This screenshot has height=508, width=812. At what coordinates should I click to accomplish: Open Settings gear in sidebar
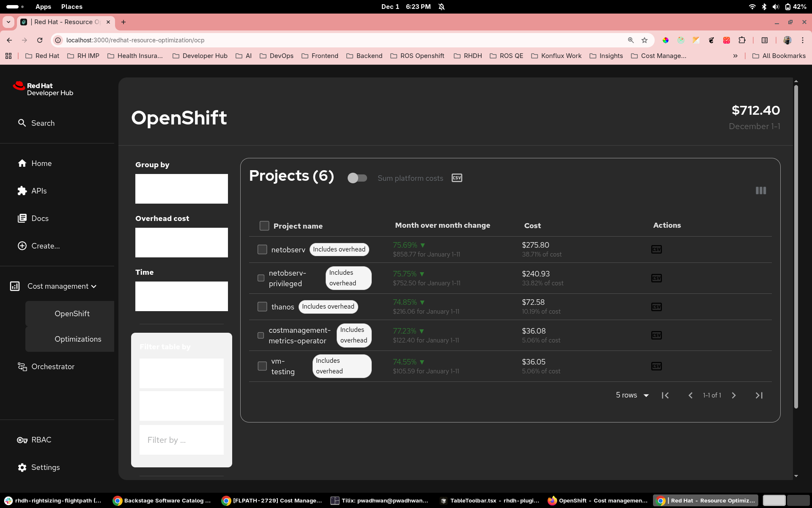click(22, 467)
